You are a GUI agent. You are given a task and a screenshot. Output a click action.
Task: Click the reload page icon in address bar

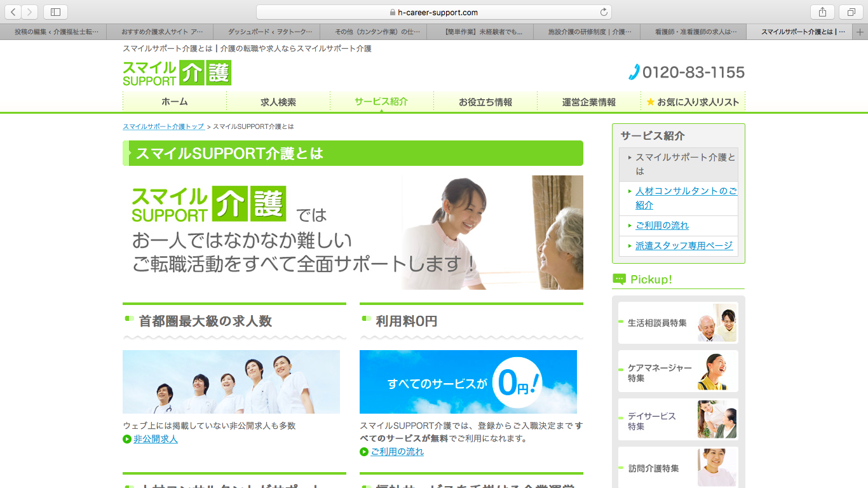[604, 12]
